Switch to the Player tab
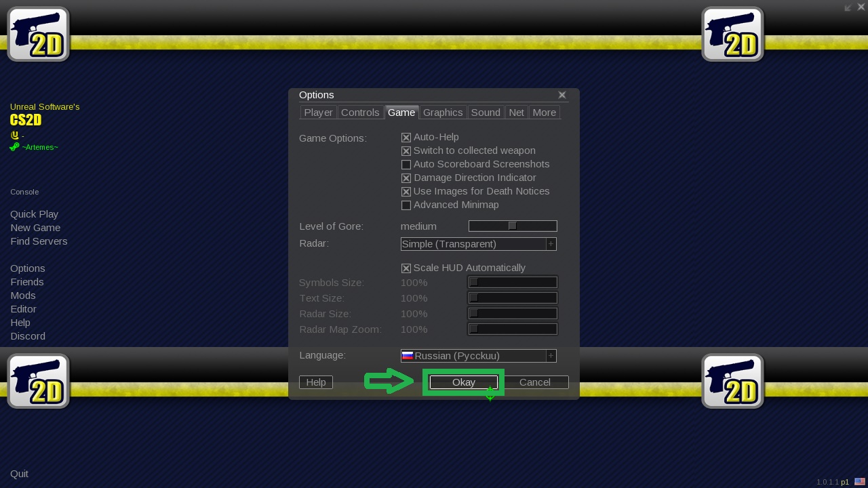868x488 pixels. (318, 113)
